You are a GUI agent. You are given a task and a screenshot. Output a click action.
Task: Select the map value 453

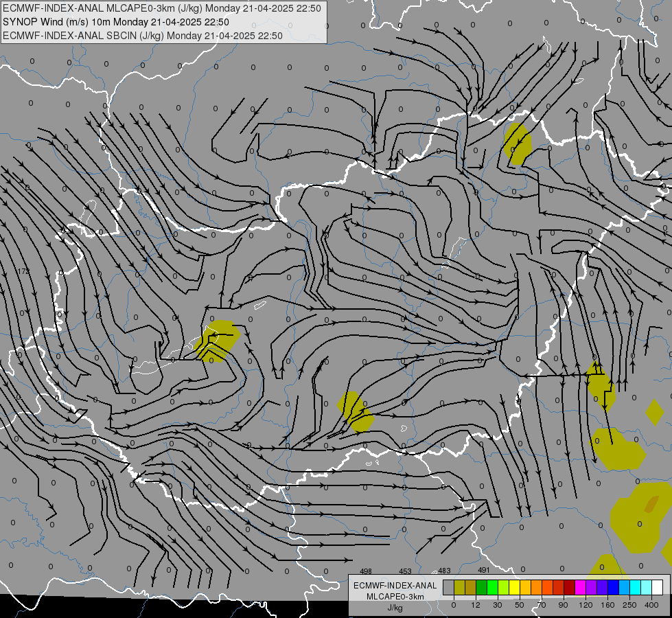tap(405, 571)
